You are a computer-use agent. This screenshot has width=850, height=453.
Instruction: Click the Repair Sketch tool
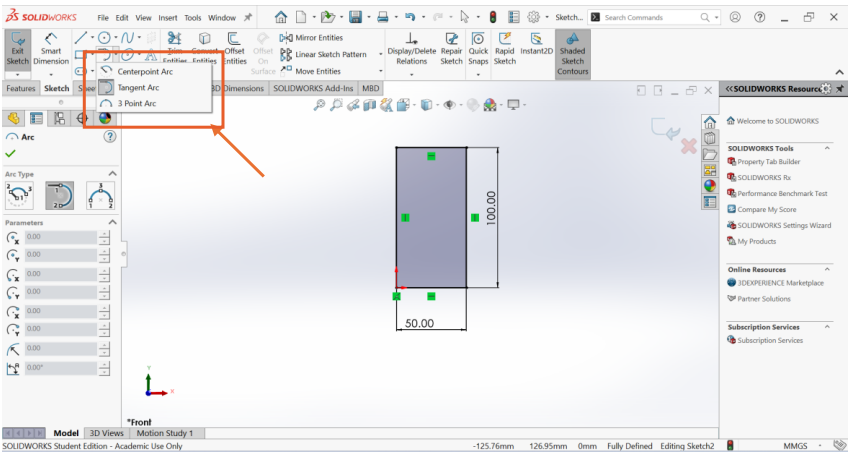[x=451, y=49]
